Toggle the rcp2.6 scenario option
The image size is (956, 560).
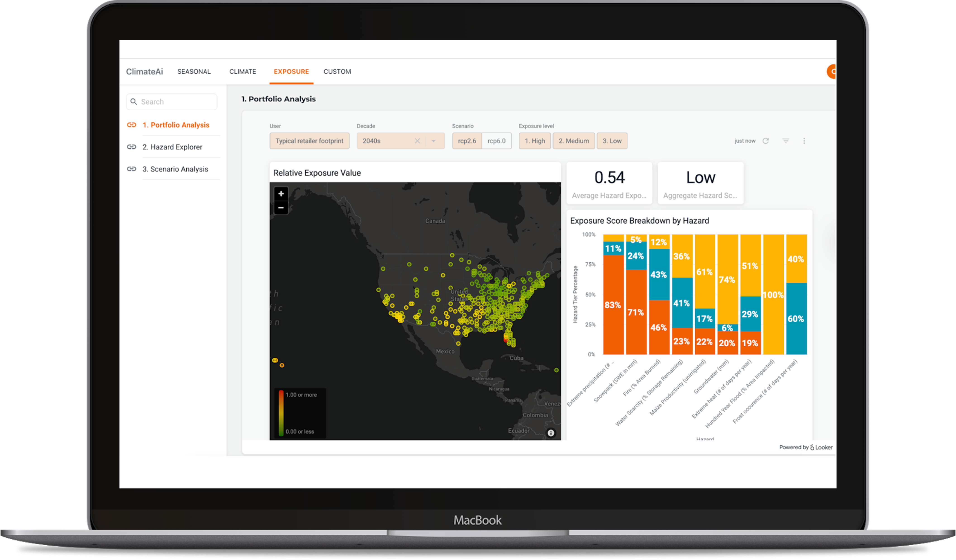pyautogui.click(x=467, y=141)
